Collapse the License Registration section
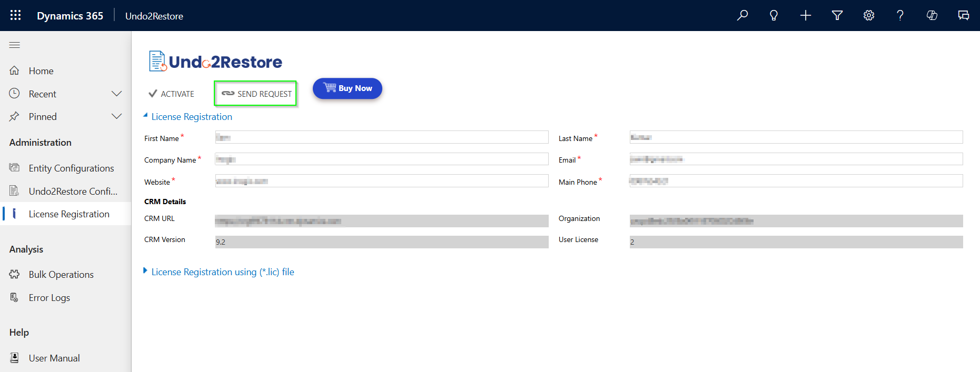 146,116
